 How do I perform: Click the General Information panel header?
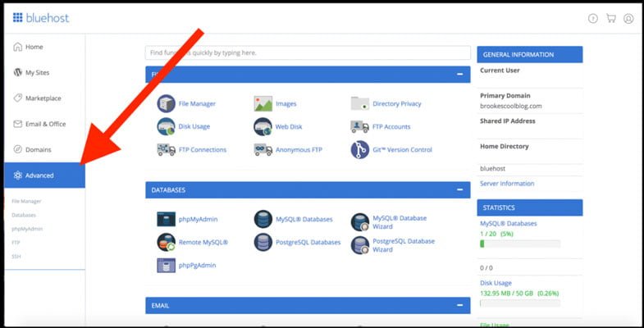(x=530, y=55)
